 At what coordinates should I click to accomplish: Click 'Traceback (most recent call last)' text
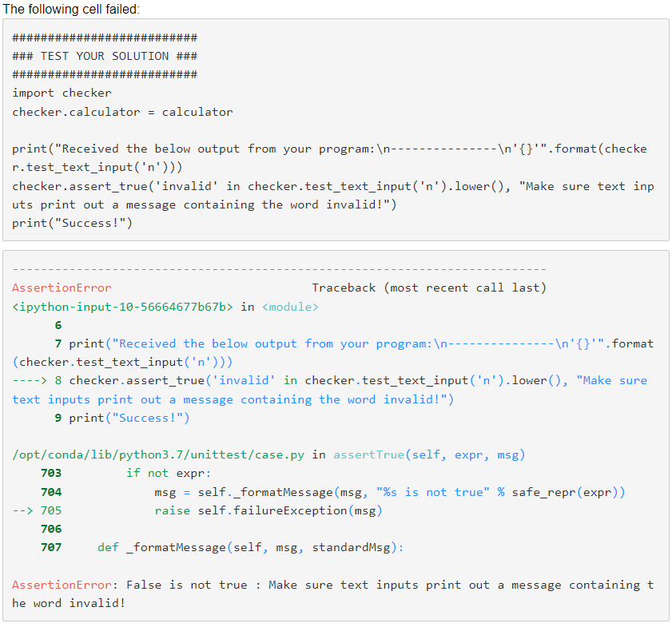[429, 288]
